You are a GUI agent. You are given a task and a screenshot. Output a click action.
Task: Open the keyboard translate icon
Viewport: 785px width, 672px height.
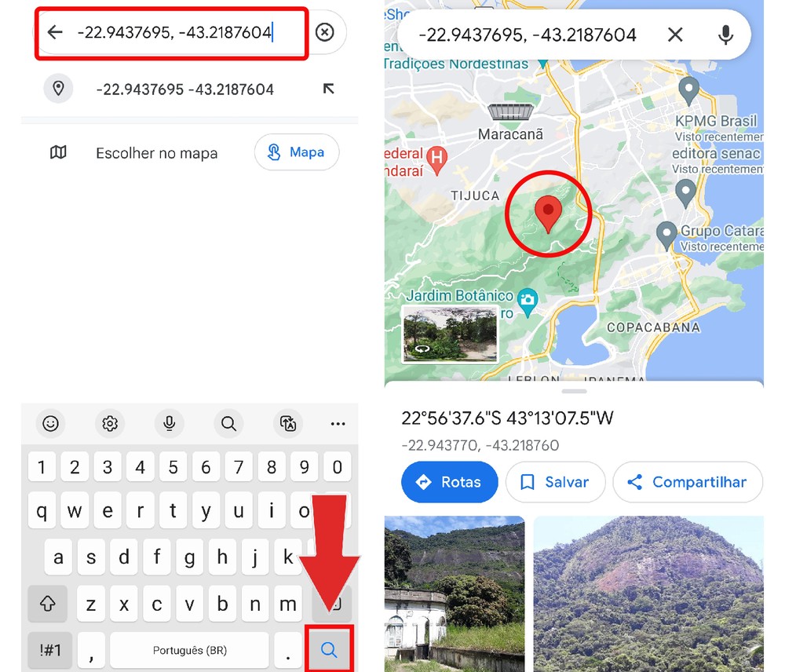(288, 424)
